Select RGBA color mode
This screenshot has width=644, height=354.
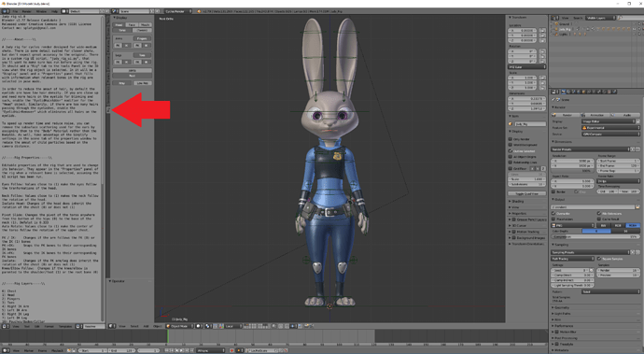click(x=633, y=225)
